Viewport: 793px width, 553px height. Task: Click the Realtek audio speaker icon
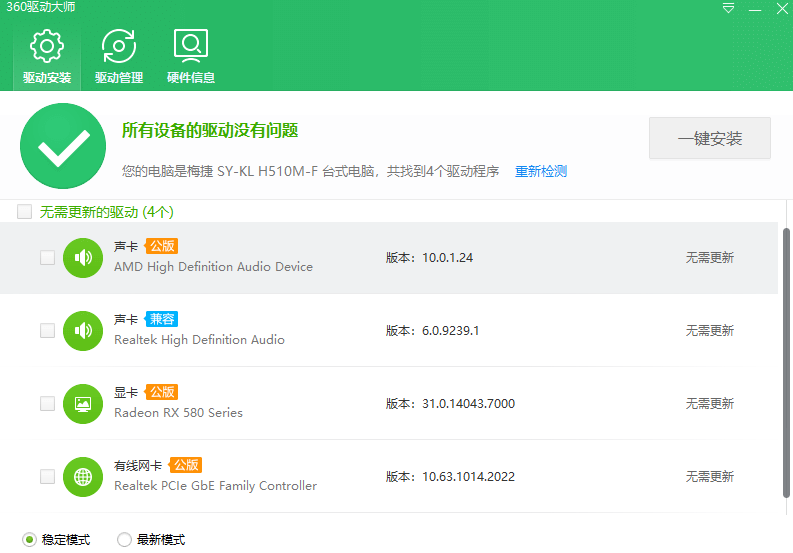point(83,330)
